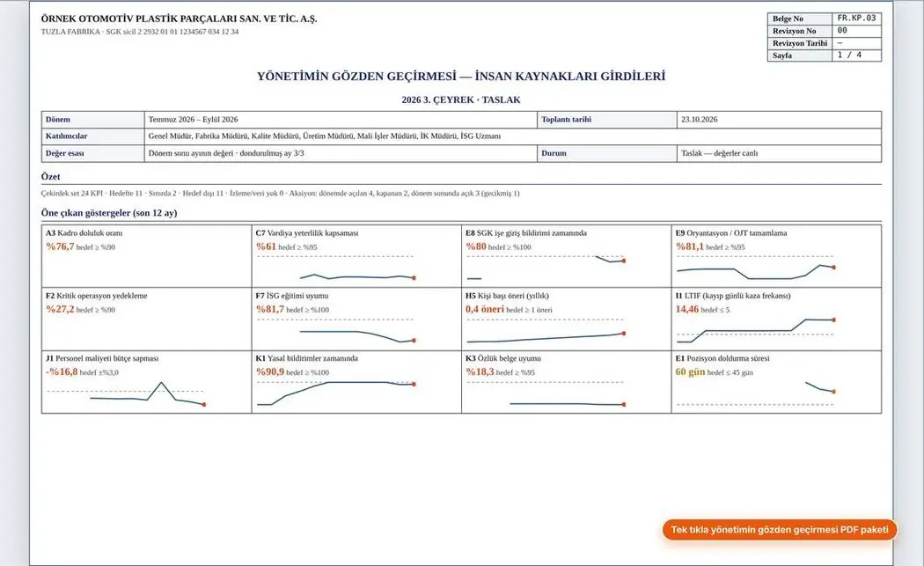Click the page indicator '1 / 4'
Screen dimensions: 924x566
tap(849, 55)
